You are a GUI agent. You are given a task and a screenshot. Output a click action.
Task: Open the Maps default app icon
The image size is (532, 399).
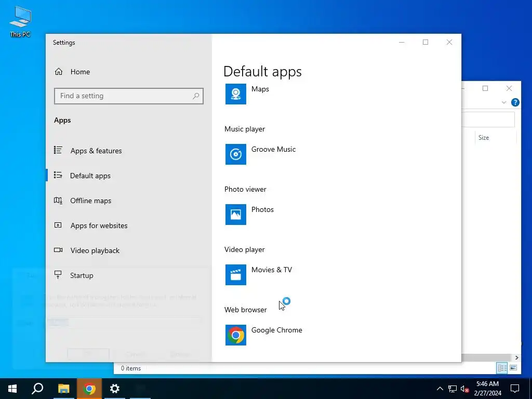click(236, 94)
